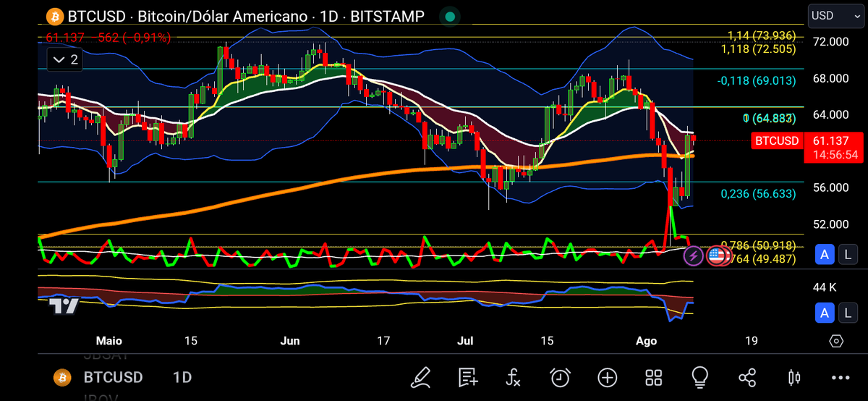
Task: Toggle auto scale A on middle pane
Action: point(824,254)
